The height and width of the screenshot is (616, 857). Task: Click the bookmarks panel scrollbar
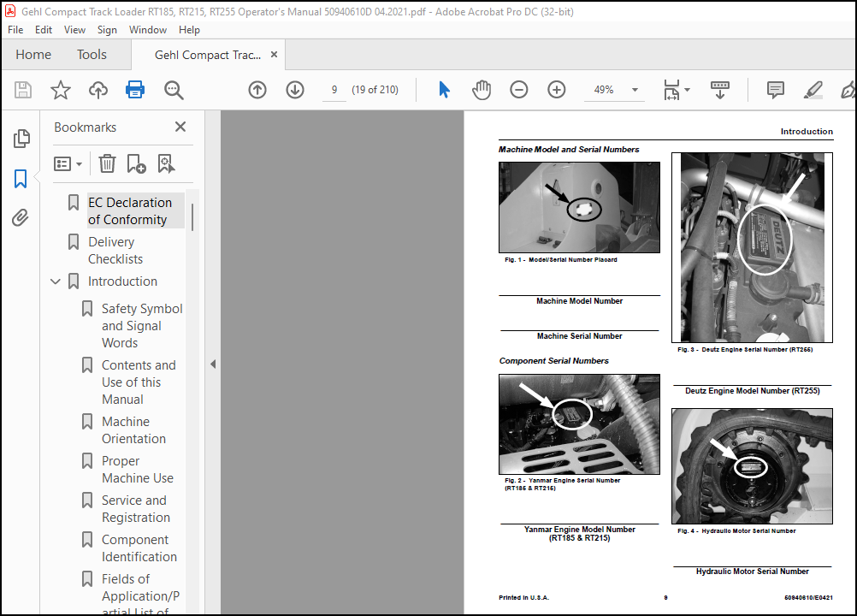[x=192, y=217]
